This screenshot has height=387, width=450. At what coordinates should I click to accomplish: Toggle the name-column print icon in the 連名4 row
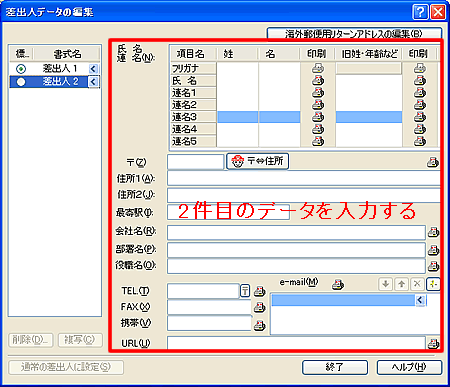[318, 129]
